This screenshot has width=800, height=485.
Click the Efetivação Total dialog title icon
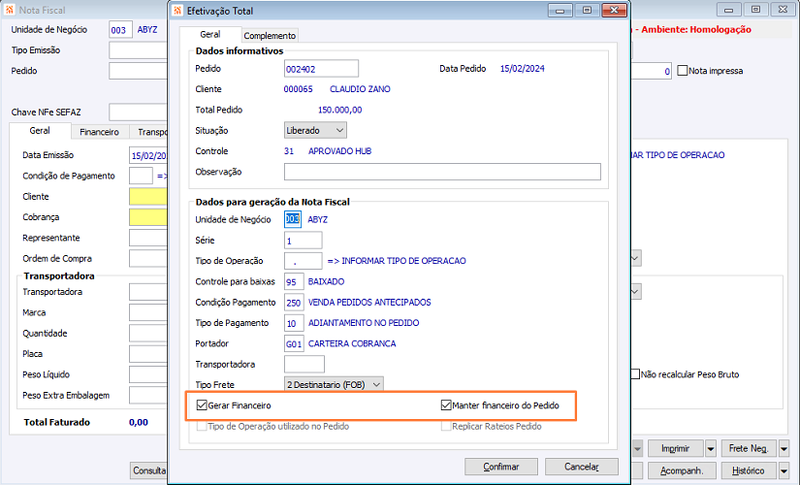click(177, 10)
